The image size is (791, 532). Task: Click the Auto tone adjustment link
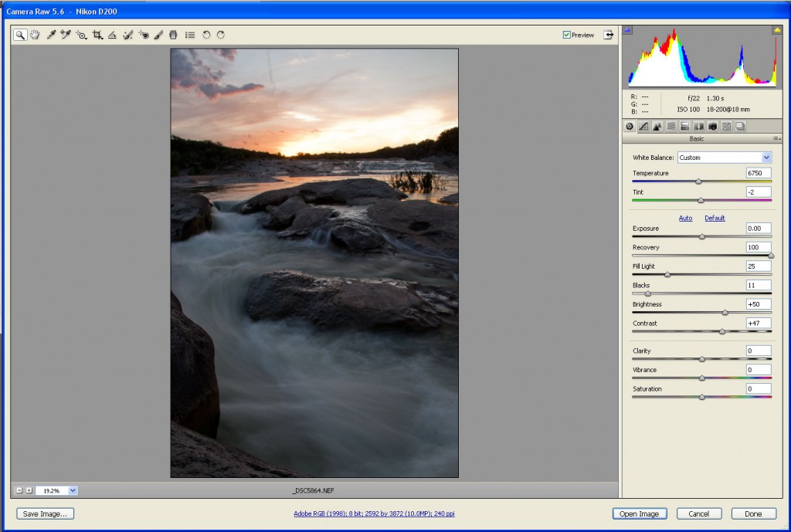pos(685,218)
